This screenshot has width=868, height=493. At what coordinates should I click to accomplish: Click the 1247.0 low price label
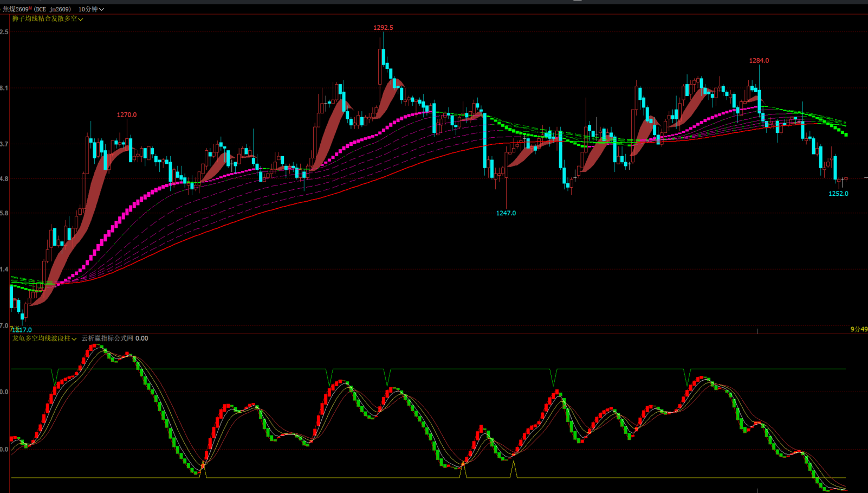(506, 213)
